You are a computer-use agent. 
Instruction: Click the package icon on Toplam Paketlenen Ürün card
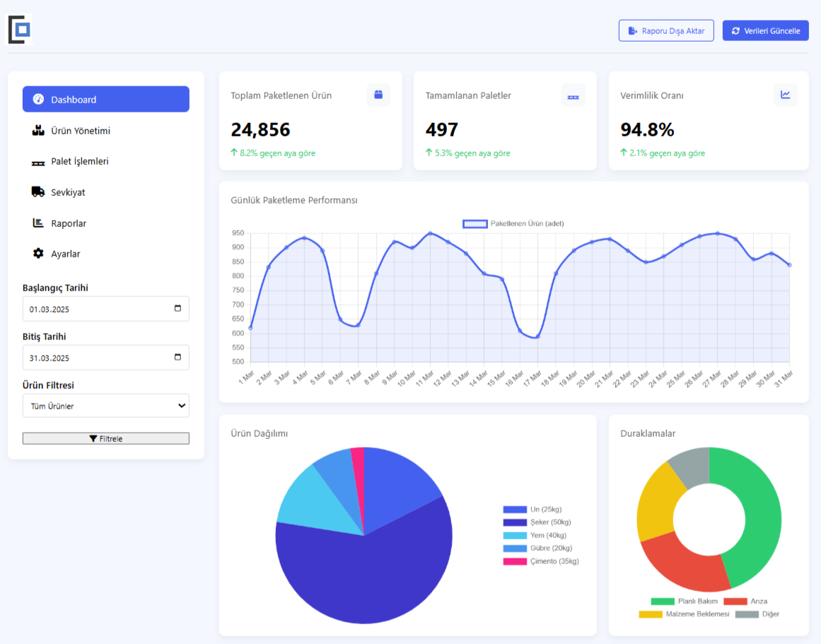(378, 95)
